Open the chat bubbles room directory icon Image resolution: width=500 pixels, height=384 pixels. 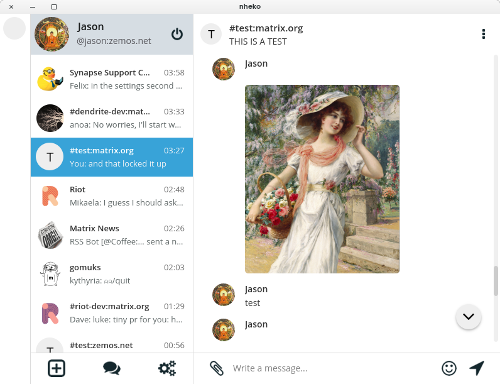tap(112, 368)
